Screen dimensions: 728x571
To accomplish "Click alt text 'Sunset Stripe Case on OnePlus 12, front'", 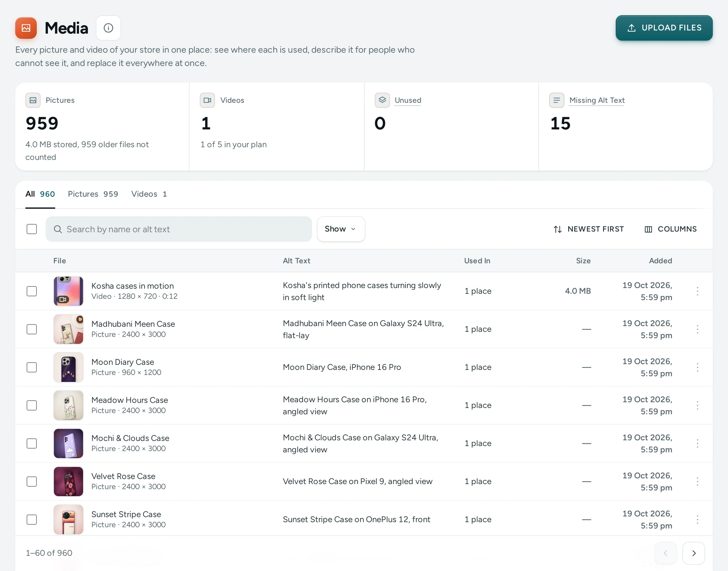I will tap(356, 520).
